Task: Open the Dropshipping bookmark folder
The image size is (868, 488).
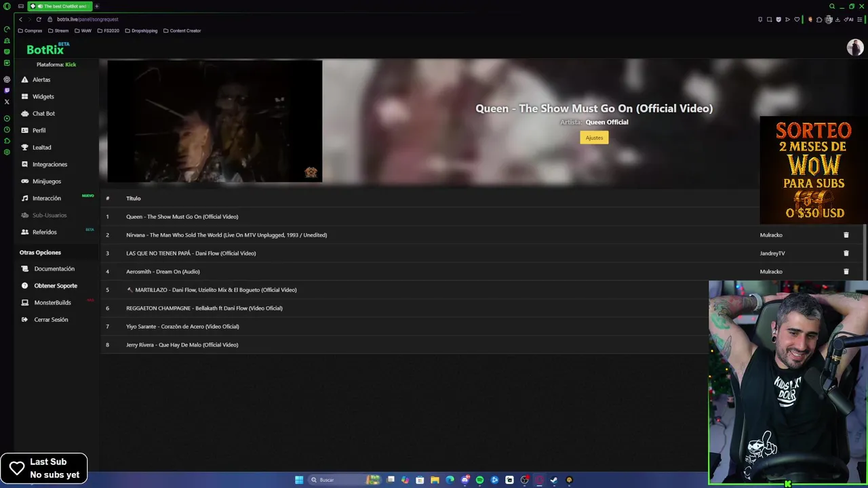Action: click(141, 30)
